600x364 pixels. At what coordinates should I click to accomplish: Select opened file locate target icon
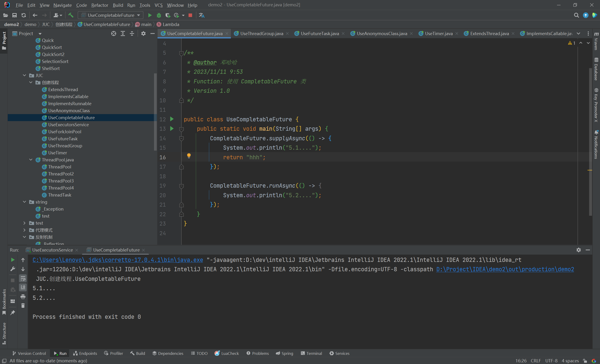coord(114,33)
